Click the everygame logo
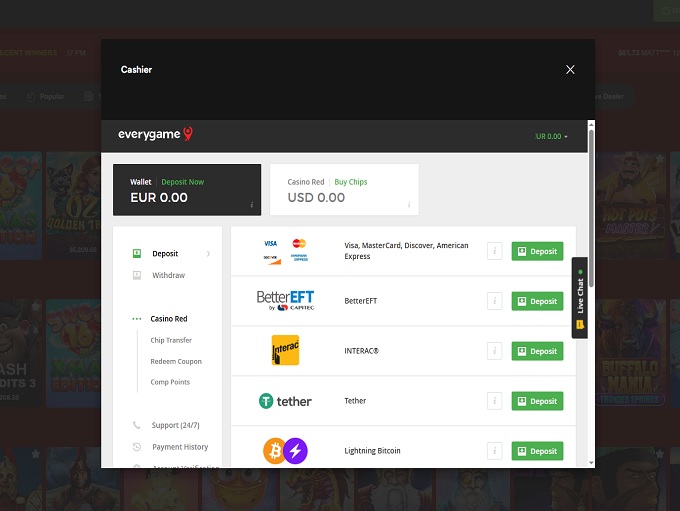 pyautogui.click(x=154, y=135)
